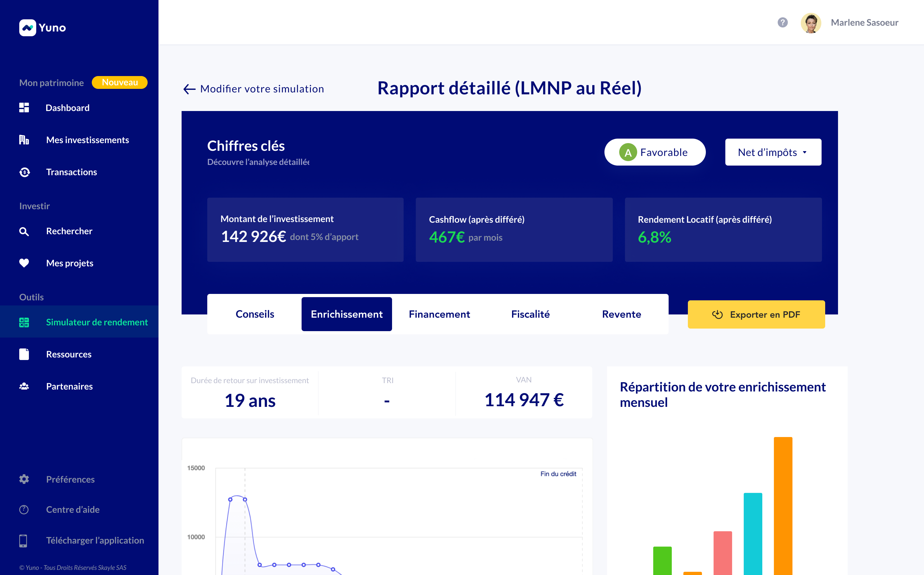Open the Préférences gear icon
924x575 pixels.
pos(24,479)
